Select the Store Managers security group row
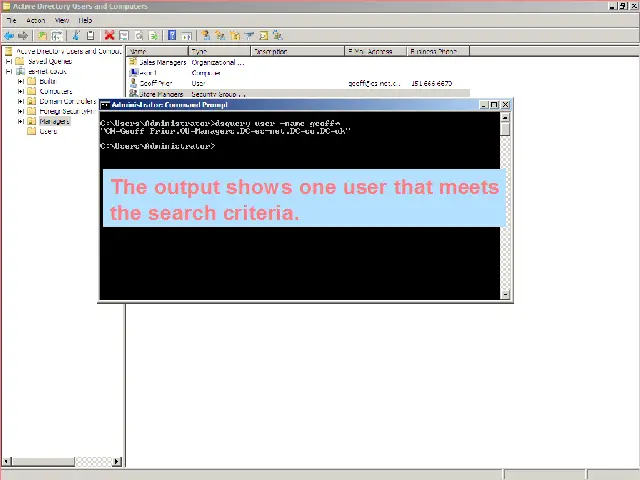640x480 pixels. tap(299, 94)
